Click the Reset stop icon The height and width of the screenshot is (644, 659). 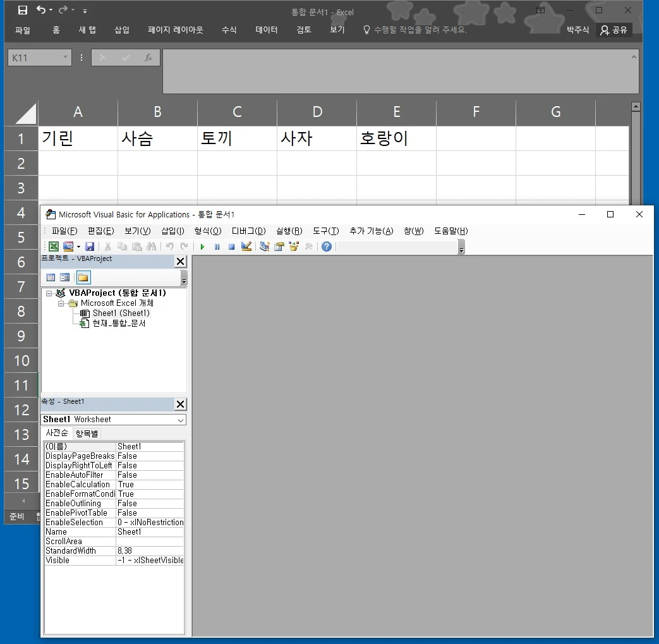[231, 246]
